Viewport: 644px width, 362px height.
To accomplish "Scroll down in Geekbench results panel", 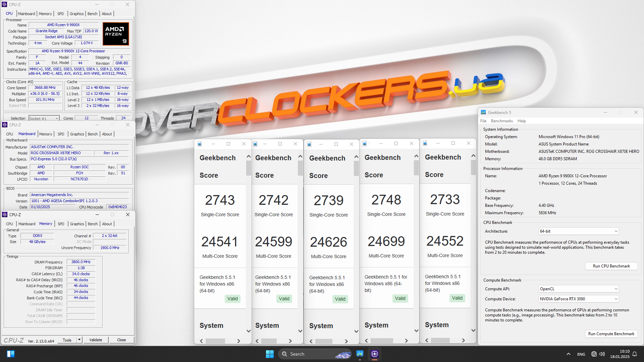I will [247, 330].
